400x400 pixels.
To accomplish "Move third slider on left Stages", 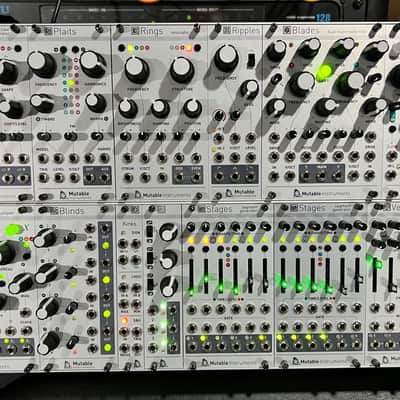I will pyautogui.click(x=221, y=276).
